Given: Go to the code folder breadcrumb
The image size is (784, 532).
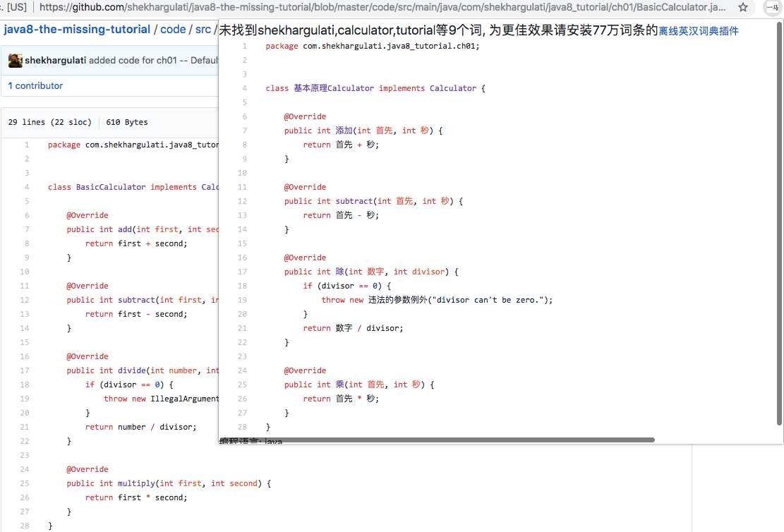Looking at the screenshot, I should point(173,30).
